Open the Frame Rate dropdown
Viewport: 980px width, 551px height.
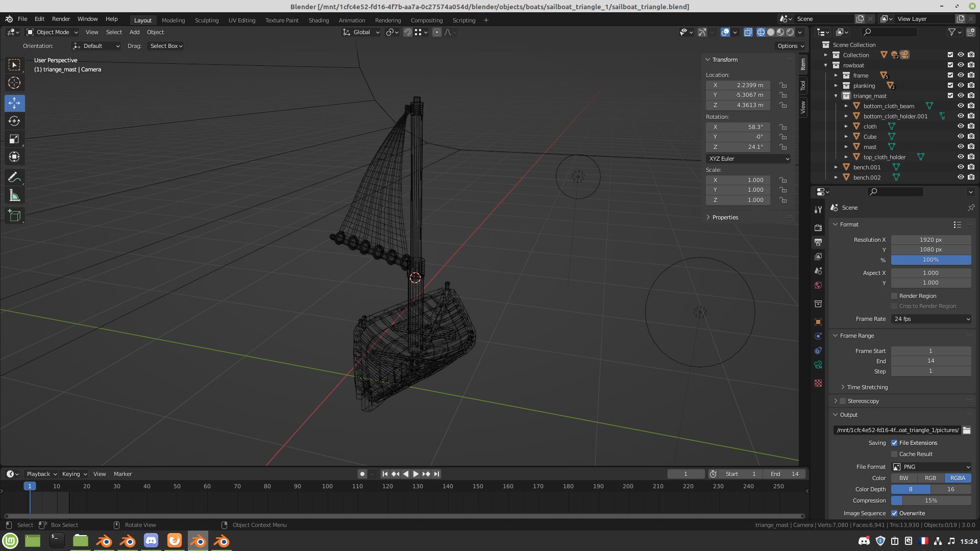click(931, 319)
